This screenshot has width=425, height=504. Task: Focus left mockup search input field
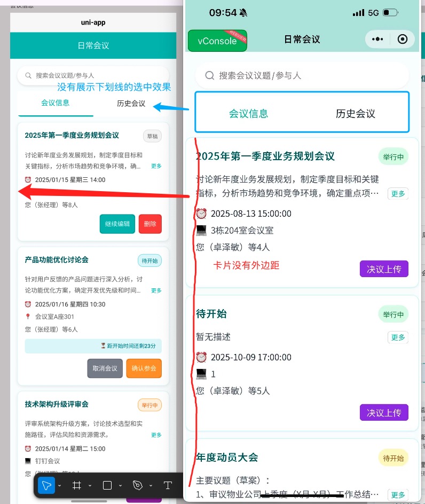(96, 76)
